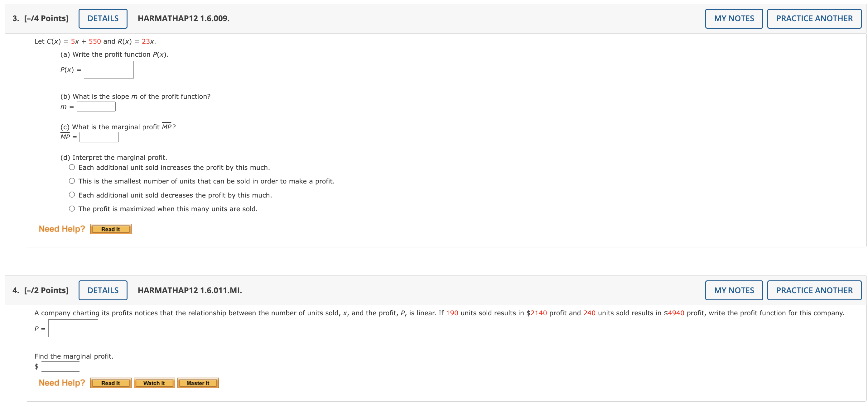Select 'Each additional unit sold decreases the profit'
This screenshot has height=410, width=868.
[x=72, y=195]
